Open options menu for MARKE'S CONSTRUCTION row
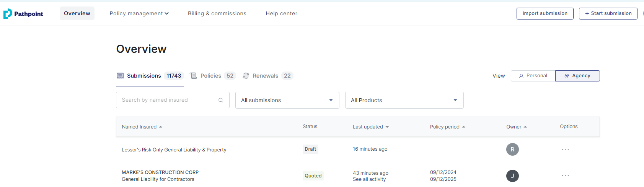This screenshot has height=187, width=644. pyautogui.click(x=565, y=176)
